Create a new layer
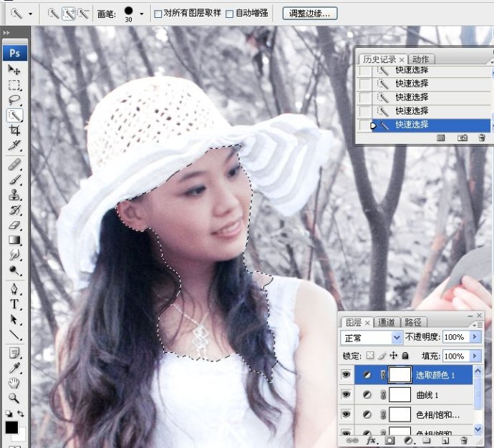Viewport: 494px width, 448px height. point(445,441)
